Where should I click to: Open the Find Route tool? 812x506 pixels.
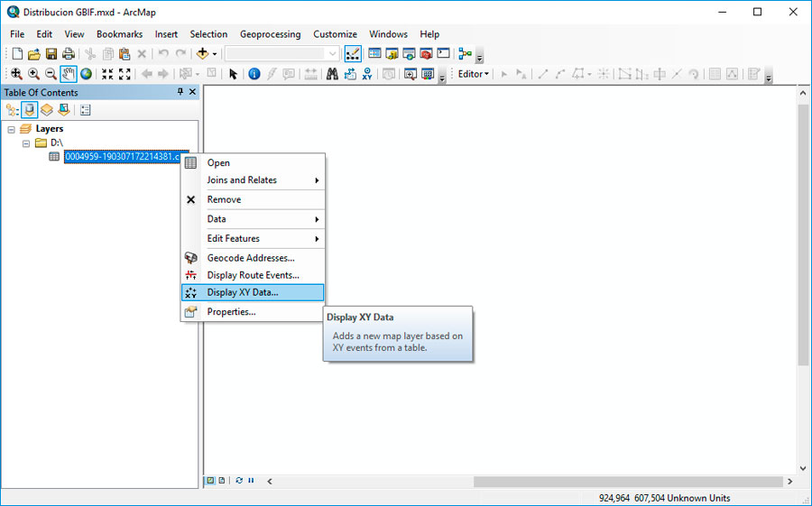[x=350, y=74]
